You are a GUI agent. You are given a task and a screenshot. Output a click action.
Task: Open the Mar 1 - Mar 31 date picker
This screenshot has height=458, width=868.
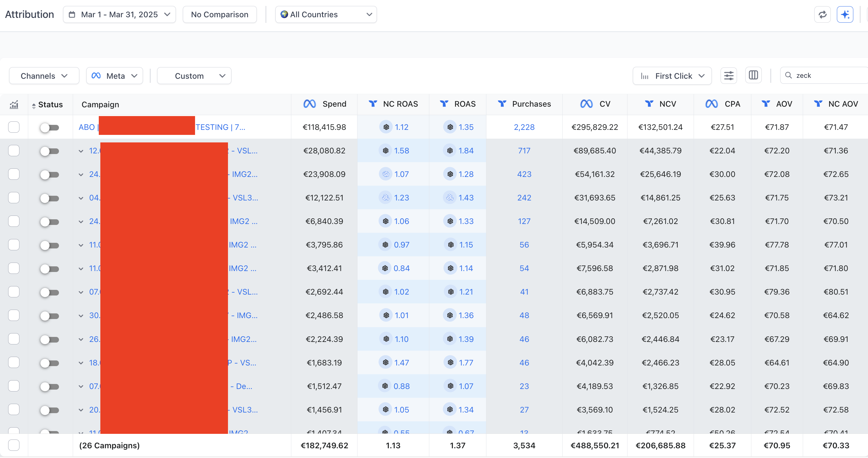119,14
